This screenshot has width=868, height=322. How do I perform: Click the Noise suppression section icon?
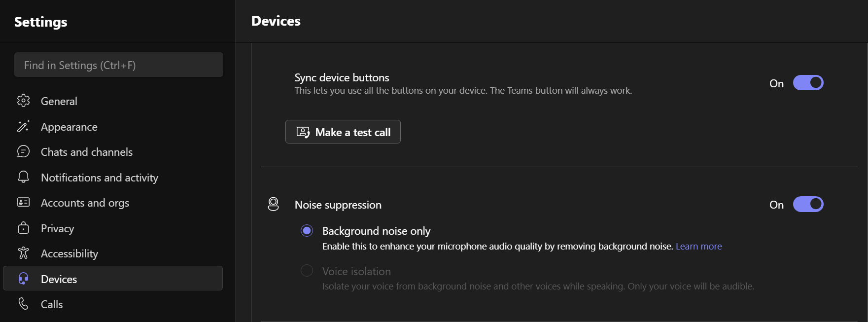click(273, 204)
